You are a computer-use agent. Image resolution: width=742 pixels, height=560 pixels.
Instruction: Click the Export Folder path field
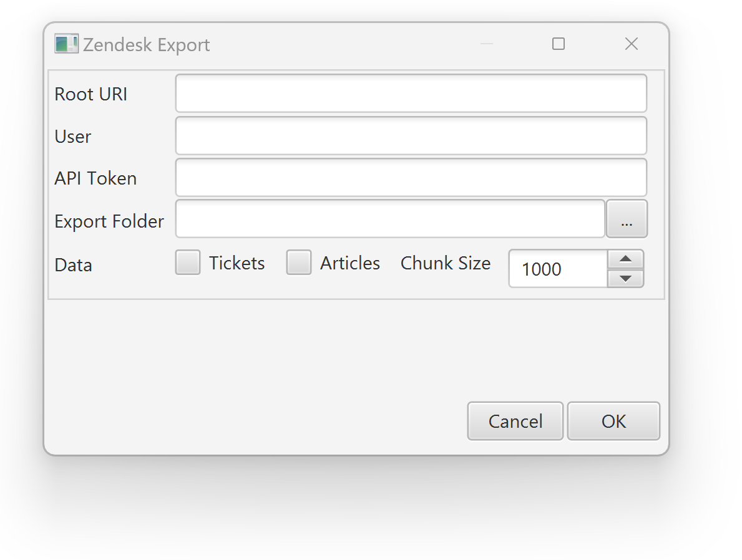[x=390, y=219]
